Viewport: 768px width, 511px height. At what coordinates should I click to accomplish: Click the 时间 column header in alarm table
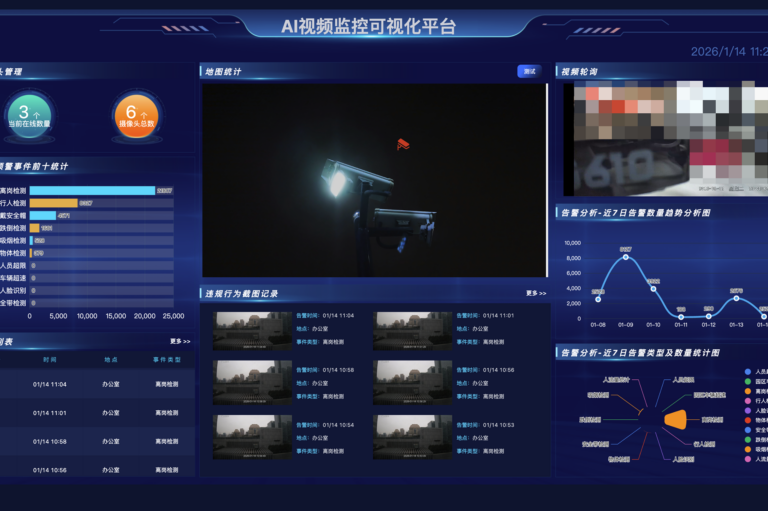pos(50,359)
